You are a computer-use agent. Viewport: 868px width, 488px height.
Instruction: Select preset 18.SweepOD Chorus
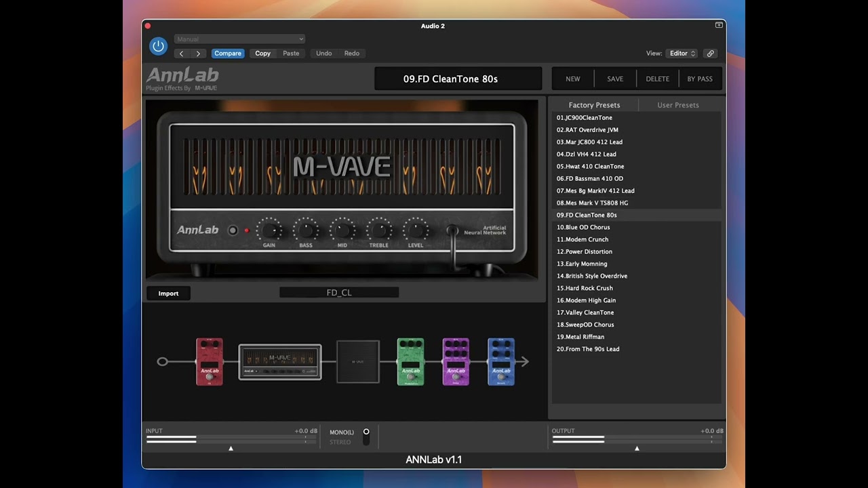pos(636,325)
